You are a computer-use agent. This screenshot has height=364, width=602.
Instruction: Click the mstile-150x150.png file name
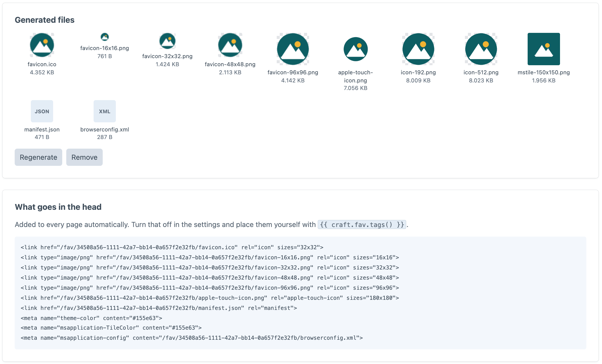pyautogui.click(x=544, y=72)
